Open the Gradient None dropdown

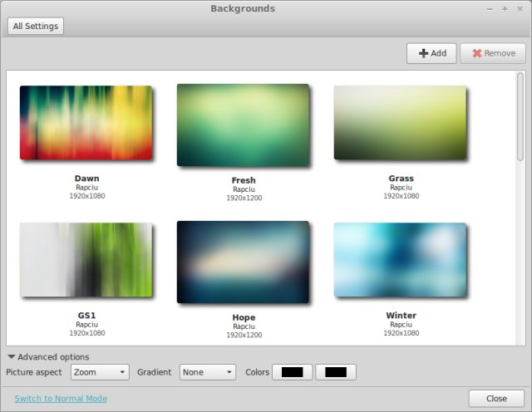tap(207, 373)
